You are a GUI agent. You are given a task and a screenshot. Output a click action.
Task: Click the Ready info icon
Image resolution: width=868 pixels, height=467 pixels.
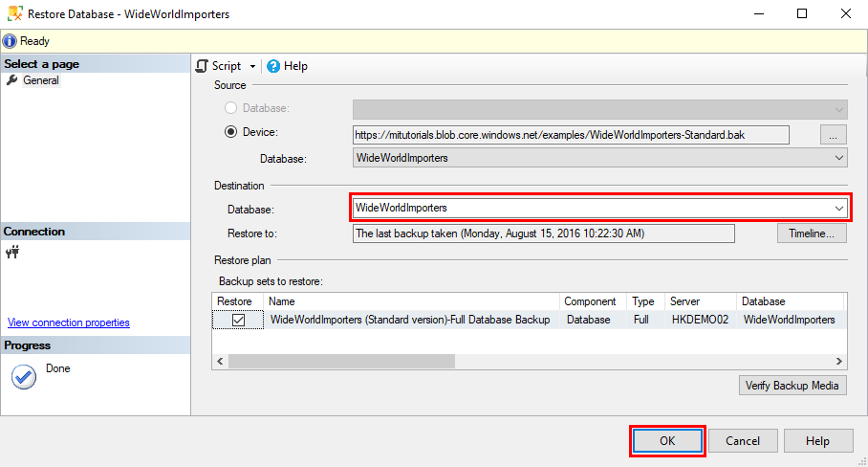(10, 41)
